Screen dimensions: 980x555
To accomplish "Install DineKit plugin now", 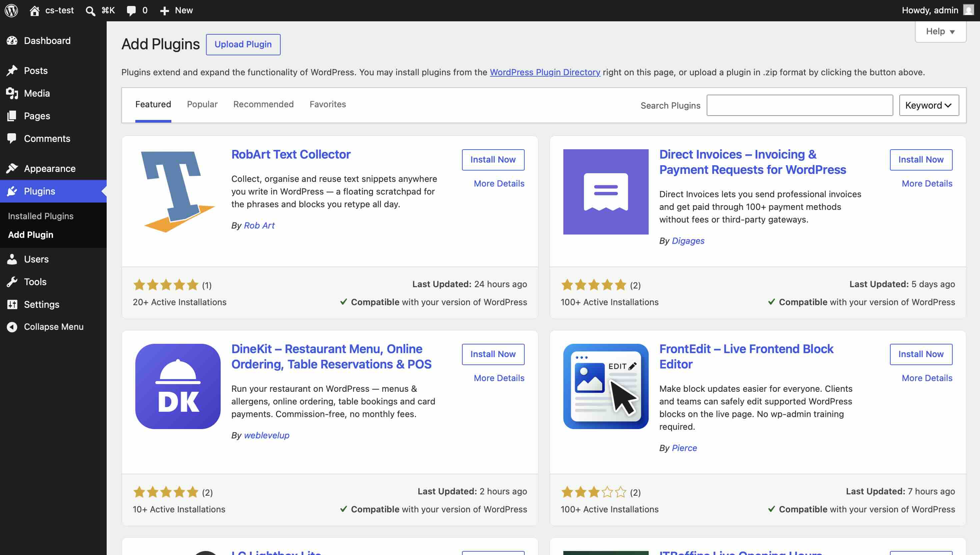I will (493, 354).
